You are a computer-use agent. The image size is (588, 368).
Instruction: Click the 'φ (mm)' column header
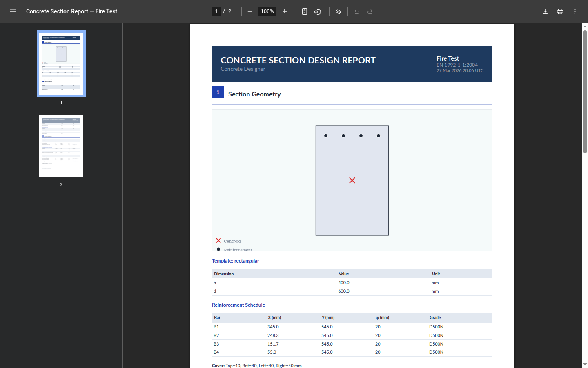[x=382, y=317]
